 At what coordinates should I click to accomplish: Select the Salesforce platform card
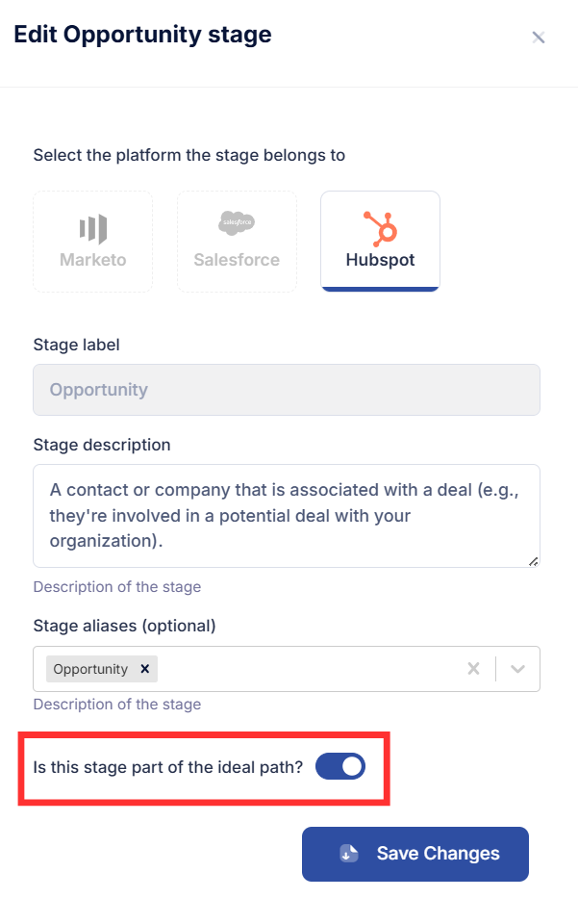[x=237, y=242]
